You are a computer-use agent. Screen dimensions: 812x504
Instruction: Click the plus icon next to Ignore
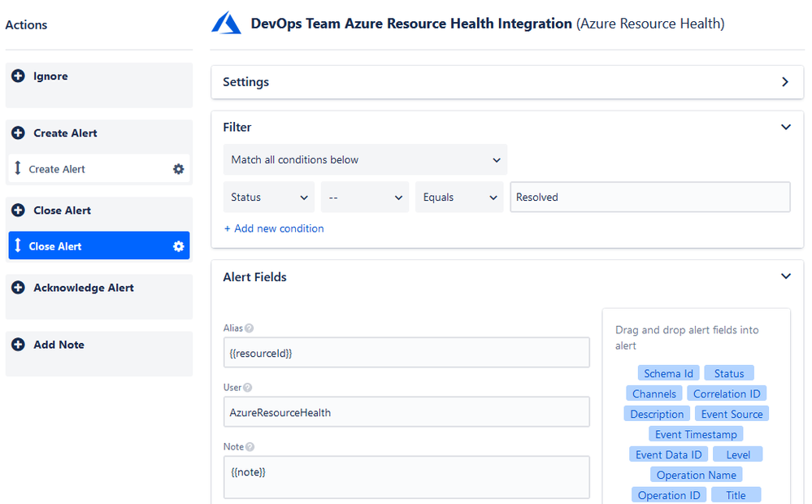click(x=18, y=76)
